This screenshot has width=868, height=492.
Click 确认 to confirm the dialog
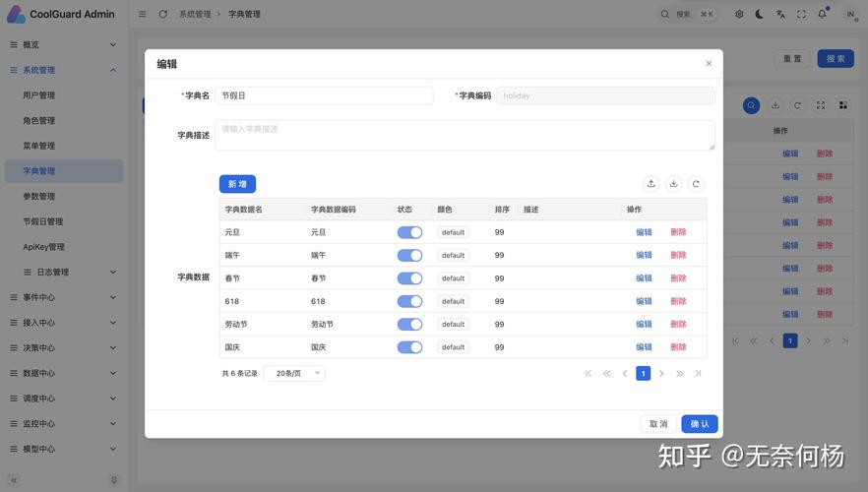point(700,424)
